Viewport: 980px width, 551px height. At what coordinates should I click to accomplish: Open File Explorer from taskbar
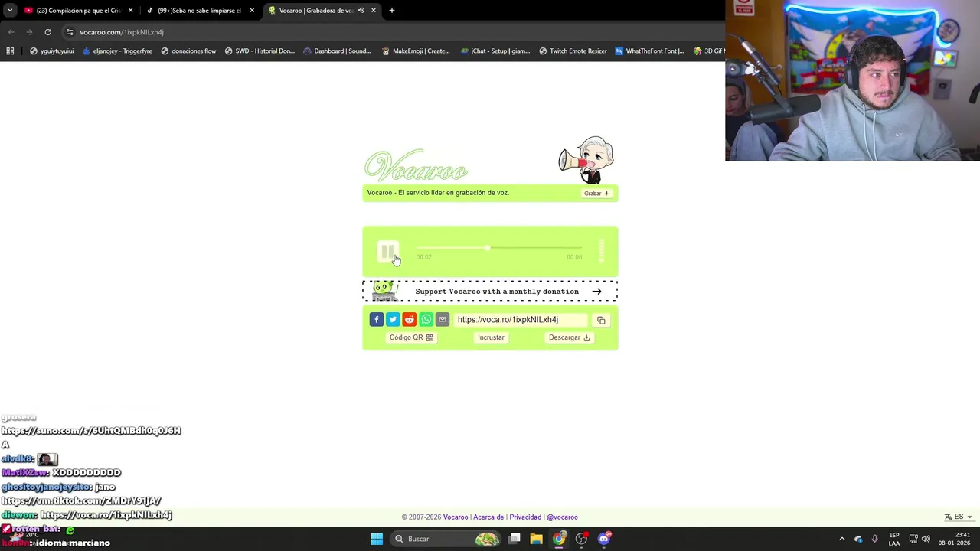[537, 539]
